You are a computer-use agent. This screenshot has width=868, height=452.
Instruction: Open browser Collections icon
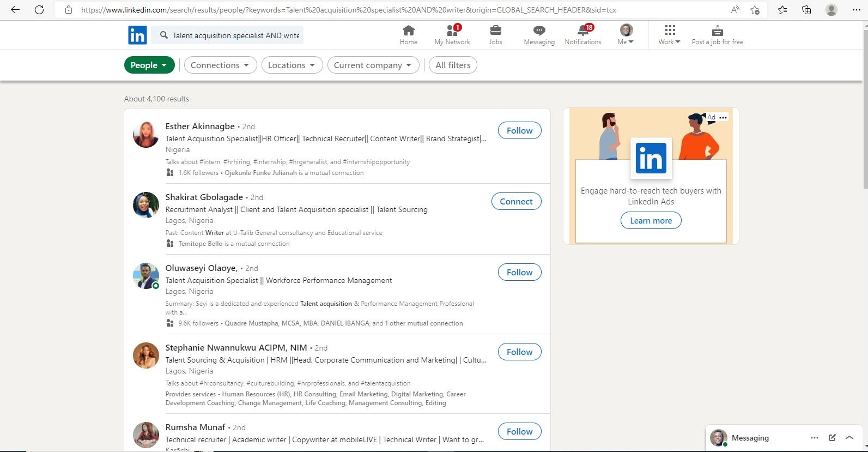click(806, 10)
